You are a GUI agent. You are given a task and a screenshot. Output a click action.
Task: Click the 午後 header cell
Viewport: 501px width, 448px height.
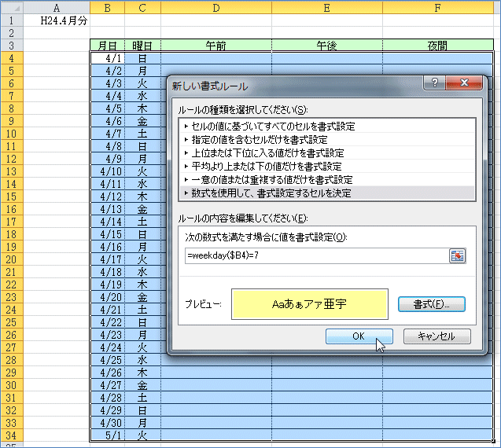[x=327, y=46]
